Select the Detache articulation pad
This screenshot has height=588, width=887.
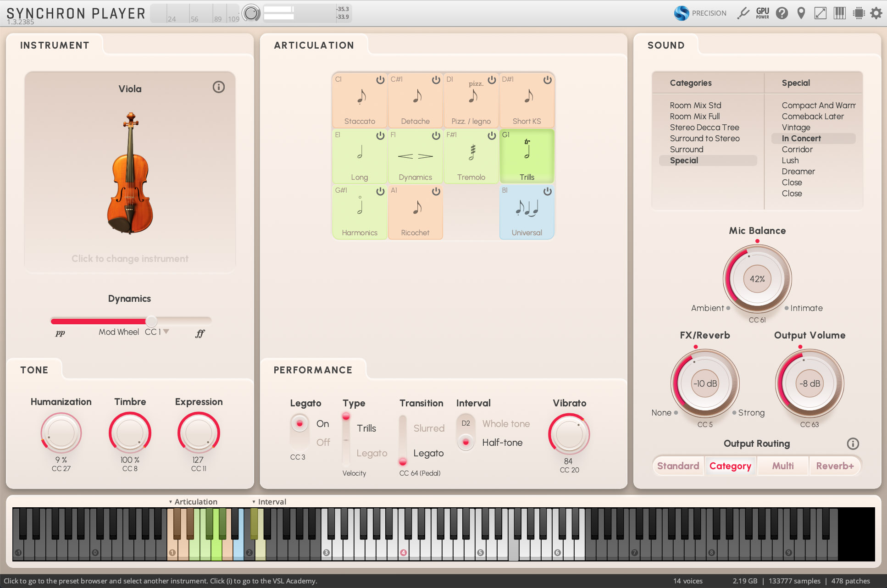[416, 100]
